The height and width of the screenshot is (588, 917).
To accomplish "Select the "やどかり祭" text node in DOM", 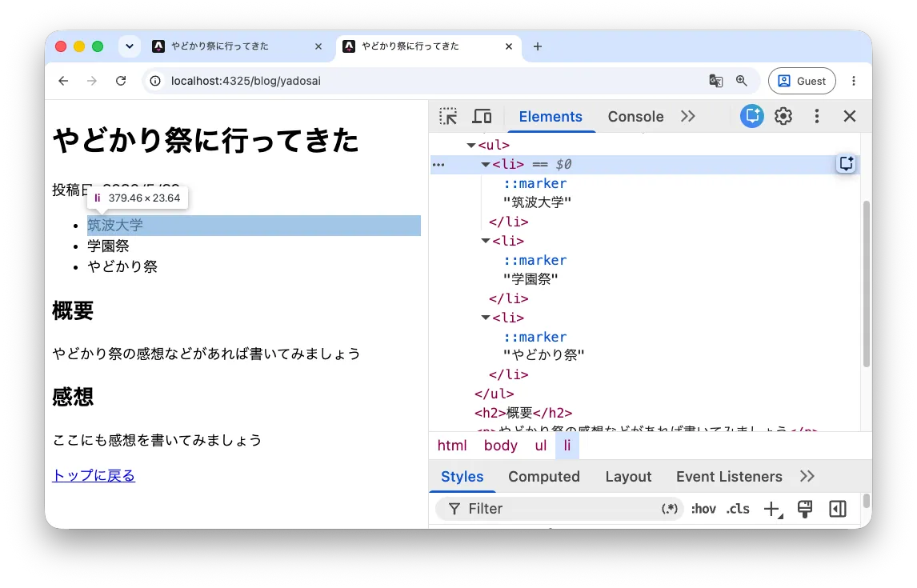I will click(x=544, y=355).
